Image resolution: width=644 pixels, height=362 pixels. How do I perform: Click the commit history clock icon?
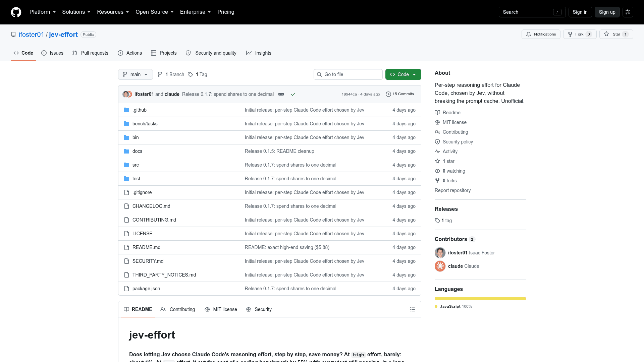[388, 94]
